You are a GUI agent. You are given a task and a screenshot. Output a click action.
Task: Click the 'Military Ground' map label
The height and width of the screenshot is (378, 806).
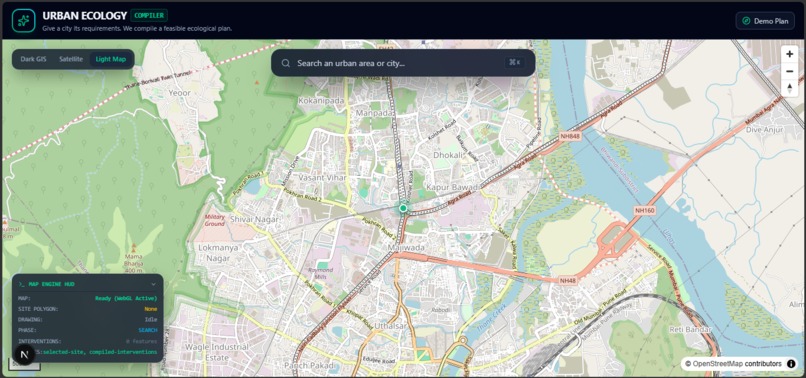click(215, 220)
